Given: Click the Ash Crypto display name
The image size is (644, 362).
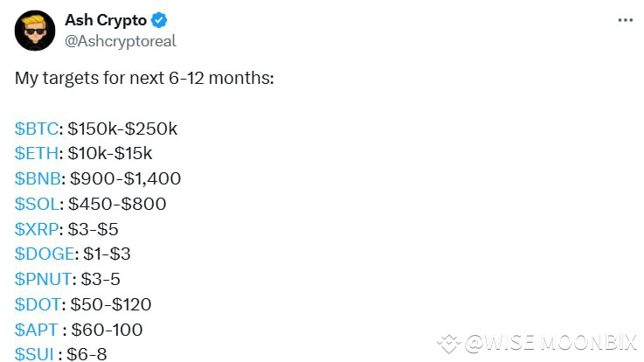Looking at the screenshot, I should click(x=105, y=20).
